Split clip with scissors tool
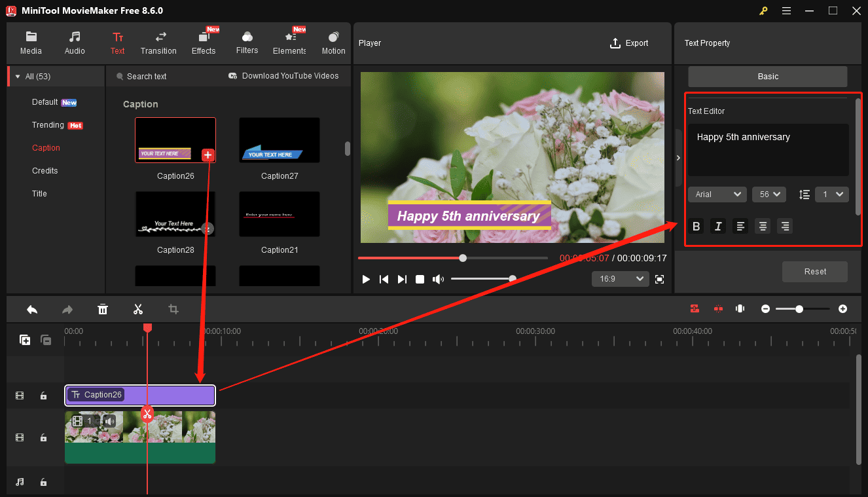Image resolution: width=868 pixels, height=497 pixels. point(138,309)
